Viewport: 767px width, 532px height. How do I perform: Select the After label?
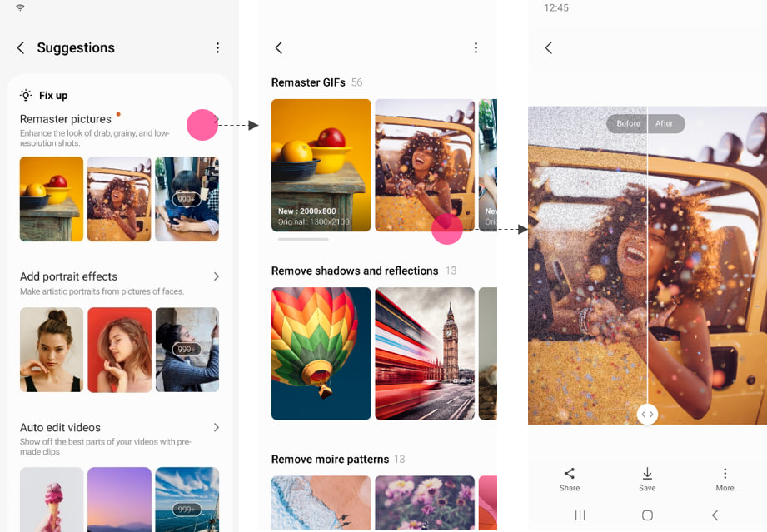click(665, 124)
